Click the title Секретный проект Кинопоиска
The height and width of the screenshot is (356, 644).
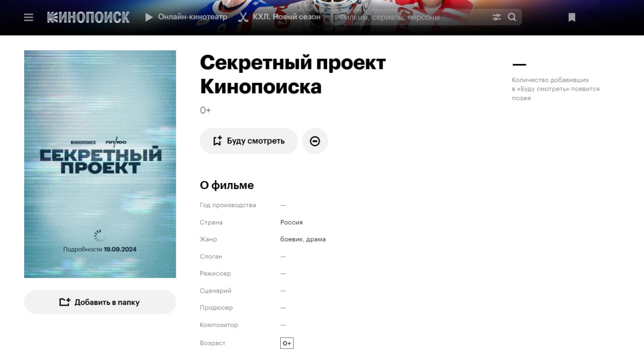pos(293,74)
